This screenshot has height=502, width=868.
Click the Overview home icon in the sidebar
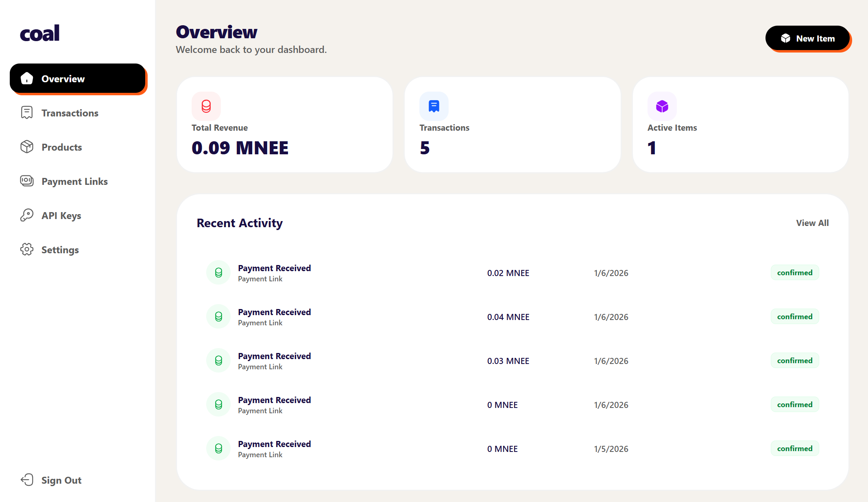coord(26,79)
